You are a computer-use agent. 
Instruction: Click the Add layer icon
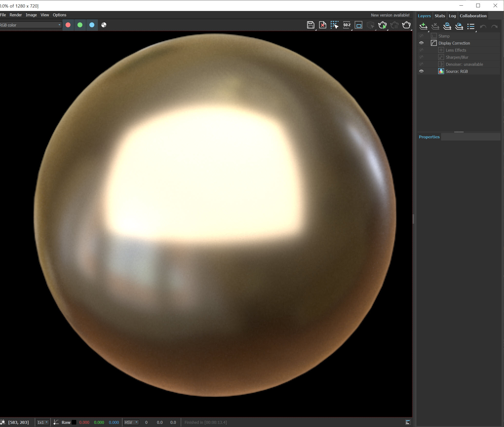(423, 26)
